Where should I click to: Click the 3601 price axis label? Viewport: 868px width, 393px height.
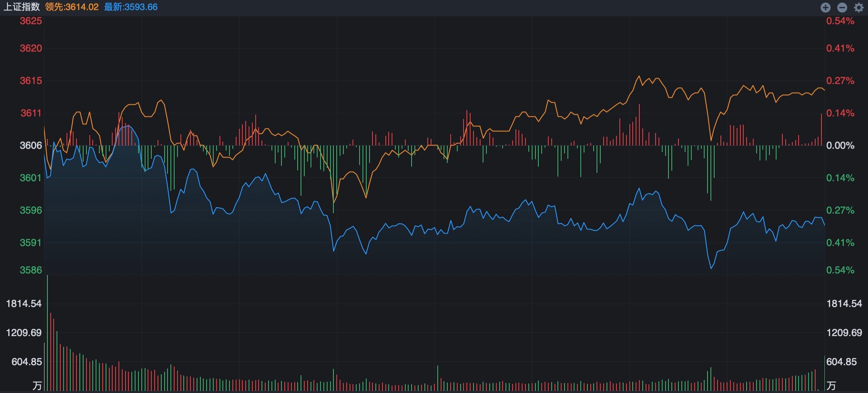tap(31, 178)
